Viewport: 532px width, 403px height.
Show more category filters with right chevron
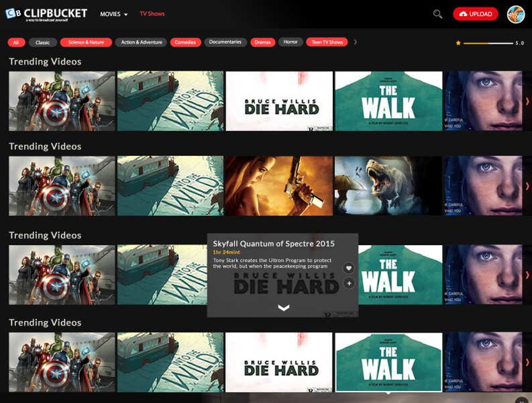pos(356,42)
